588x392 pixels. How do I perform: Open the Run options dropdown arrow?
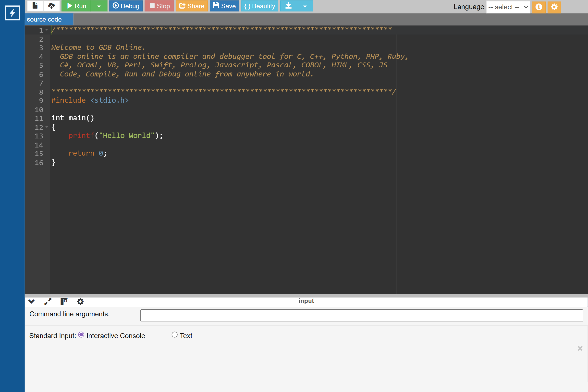pyautogui.click(x=99, y=6)
